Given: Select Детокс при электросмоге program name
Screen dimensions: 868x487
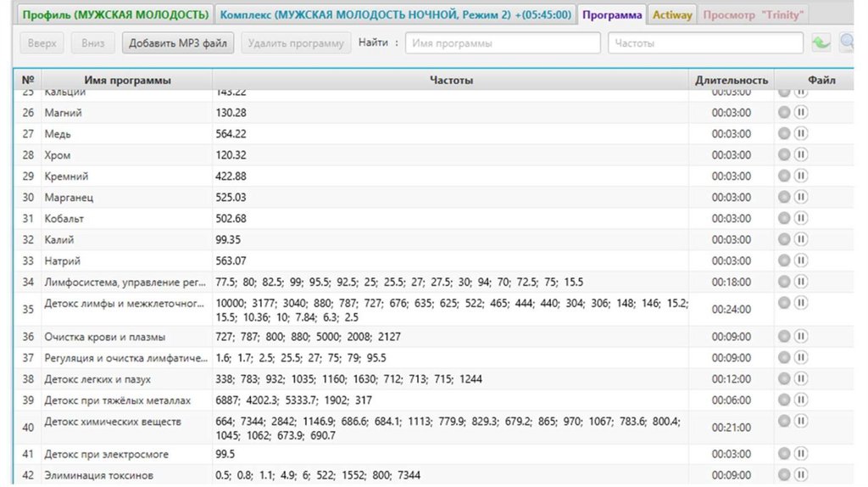Looking at the screenshot, I should (x=106, y=454).
